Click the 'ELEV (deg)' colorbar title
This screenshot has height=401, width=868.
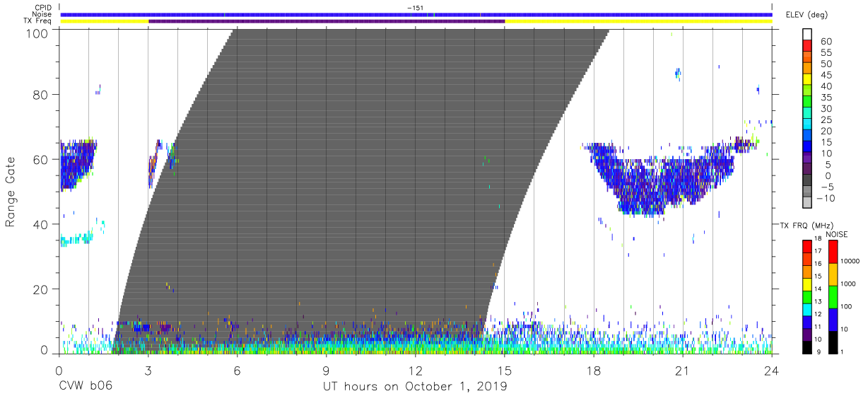click(807, 15)
